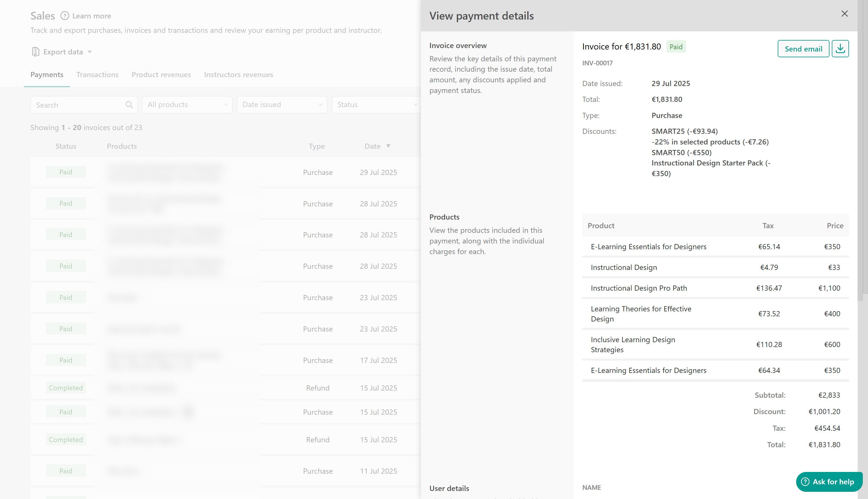Close the payment details panel

(x=844, y=14)
